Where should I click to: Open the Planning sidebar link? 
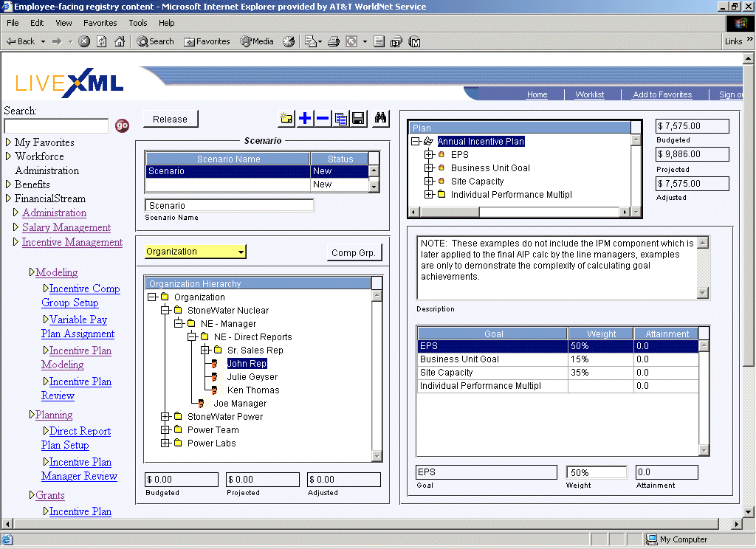coord(54,415)
